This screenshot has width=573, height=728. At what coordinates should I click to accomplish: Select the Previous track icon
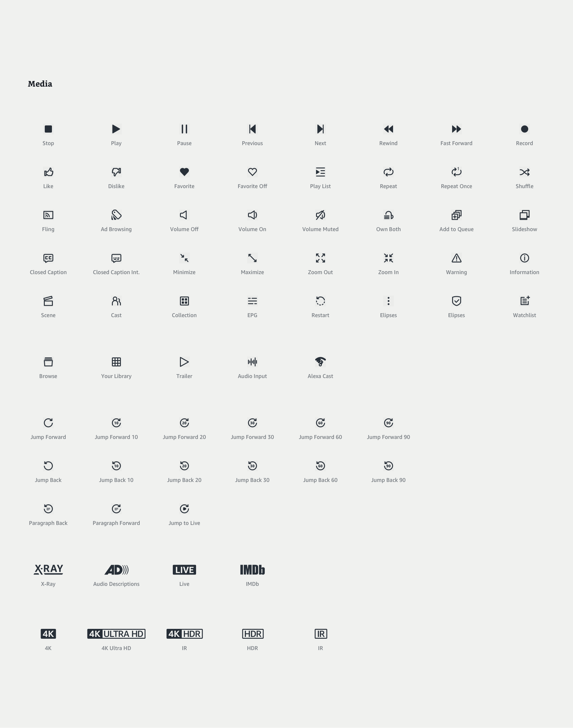(252, 129)
